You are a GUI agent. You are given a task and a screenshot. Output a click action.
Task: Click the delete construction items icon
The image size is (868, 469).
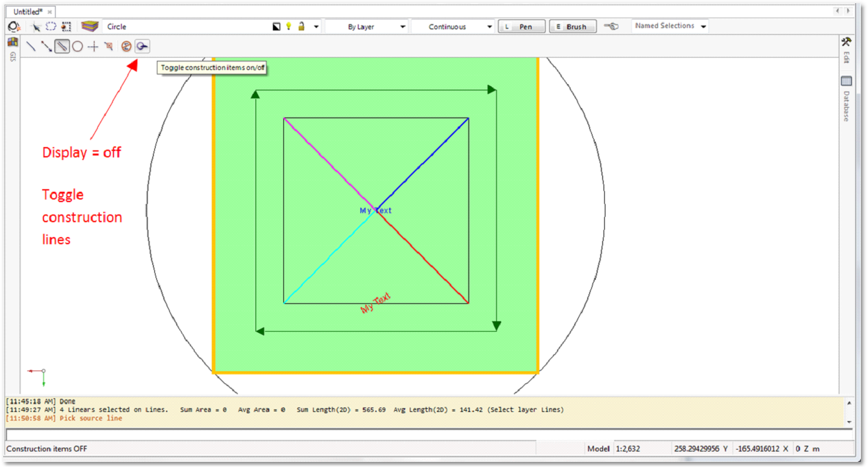pos(108,46)
